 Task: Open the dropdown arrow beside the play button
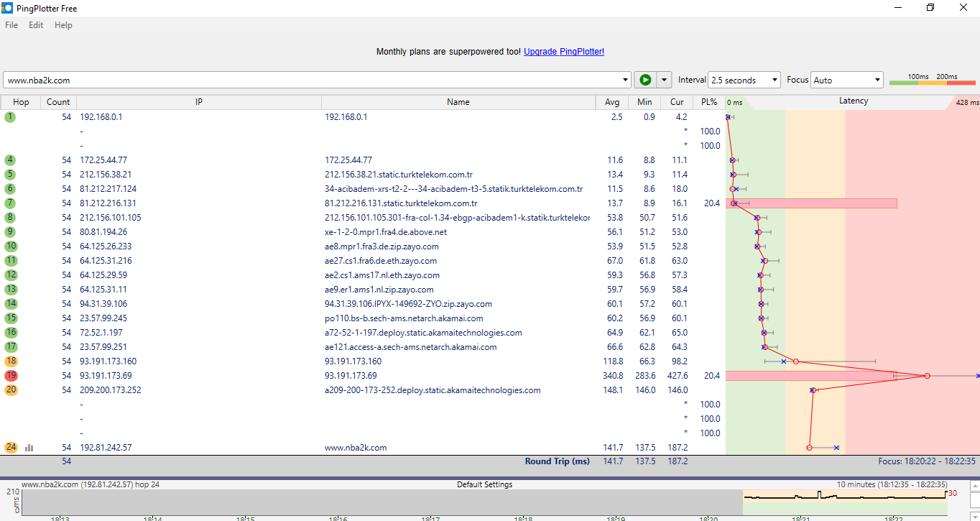665,80
